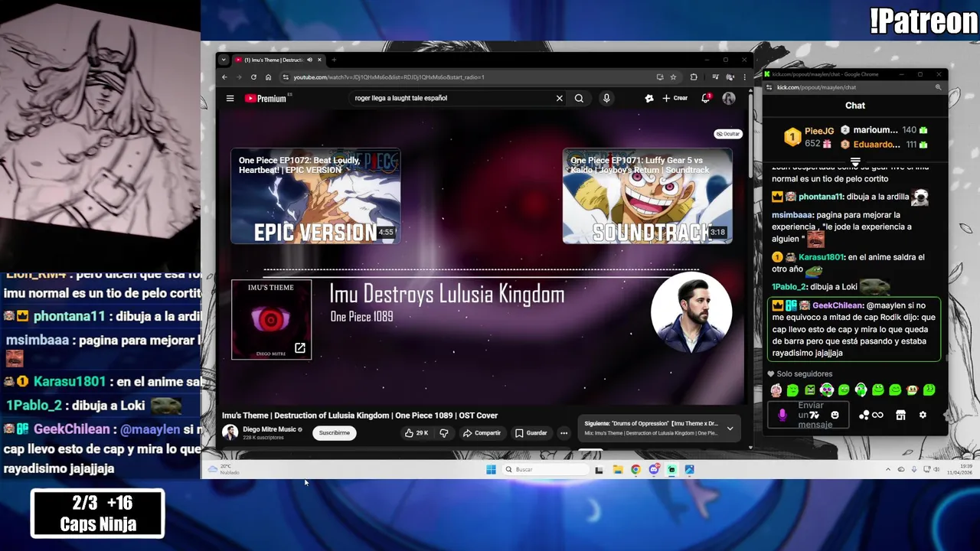980x551 pixels.
Task: Click the Karasu1801 username in Kick chat
Action: pyautogui.click(x=821, y=257)
